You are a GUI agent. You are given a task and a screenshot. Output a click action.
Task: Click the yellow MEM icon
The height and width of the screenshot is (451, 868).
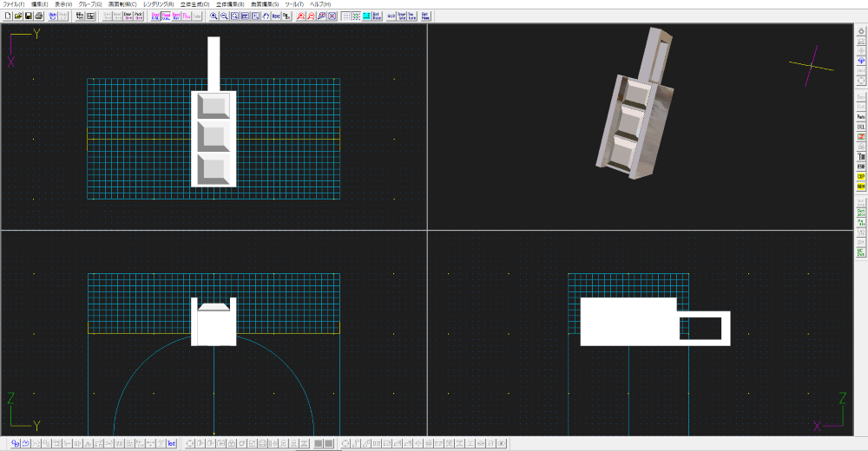tap(860, 186)
